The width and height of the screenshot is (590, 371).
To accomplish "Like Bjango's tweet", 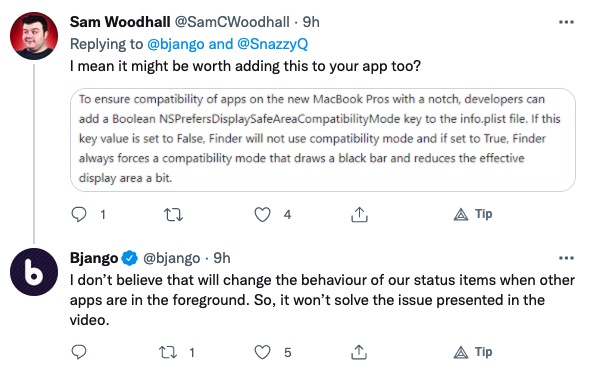I will (x=262, y=353).
